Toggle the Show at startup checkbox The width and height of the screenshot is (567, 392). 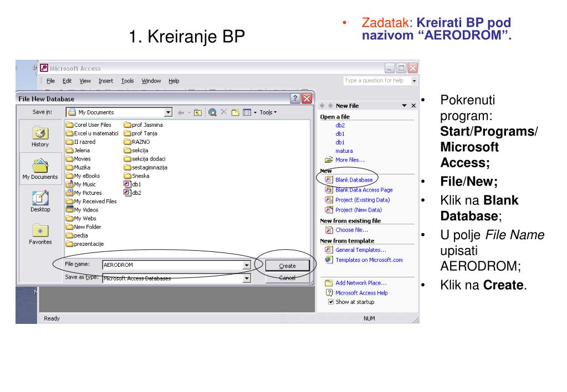tap(330, 302)
